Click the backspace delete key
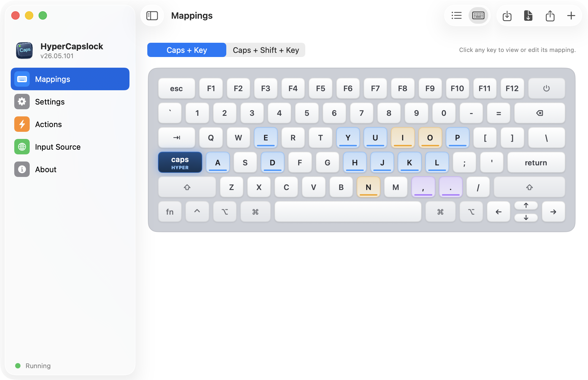The height and width of the screenshot is (380, 588). [x=540, y=113]
